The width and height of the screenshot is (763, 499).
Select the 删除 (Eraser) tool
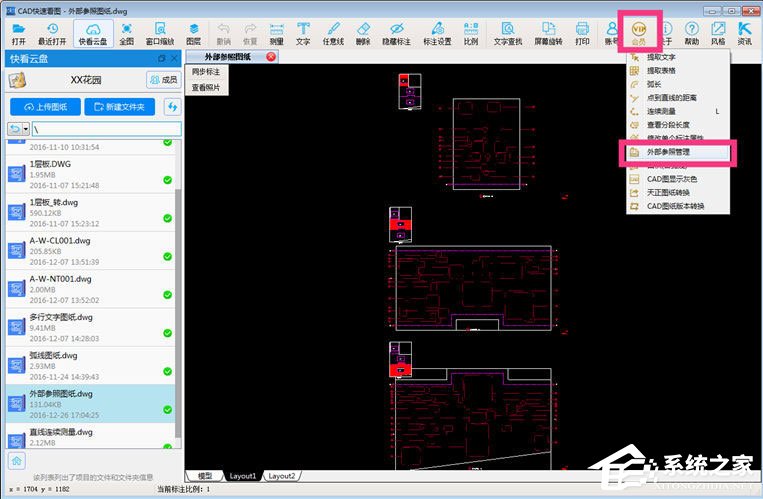pos(362,34)
